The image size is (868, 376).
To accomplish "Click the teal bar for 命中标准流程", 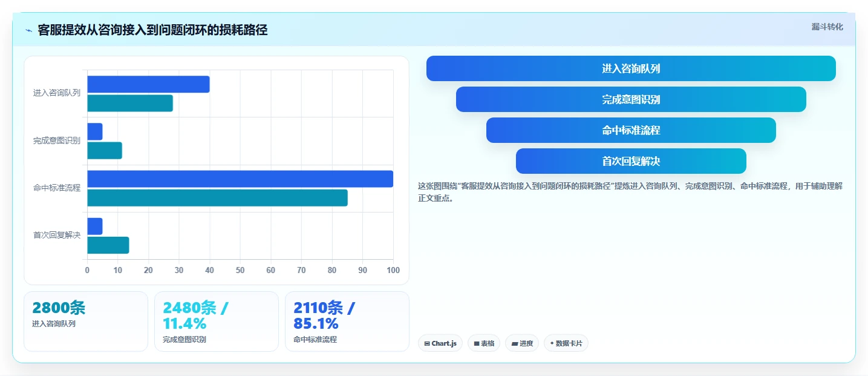I will (217, 198).
